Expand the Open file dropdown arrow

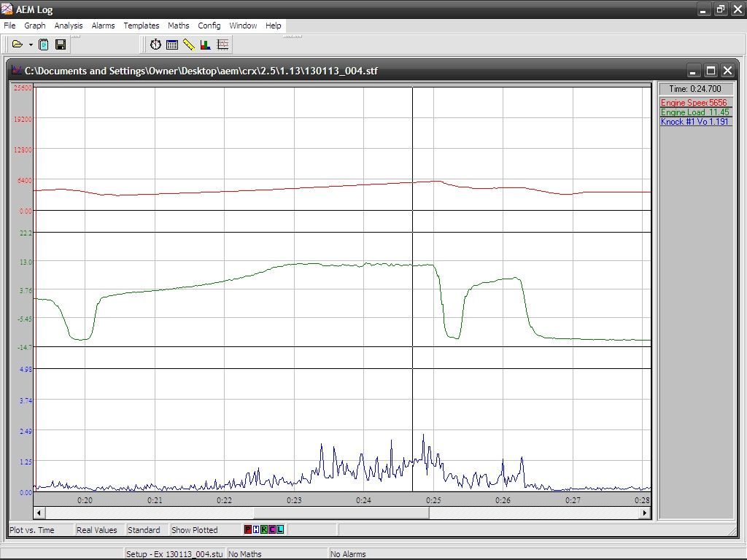point(31,44)
